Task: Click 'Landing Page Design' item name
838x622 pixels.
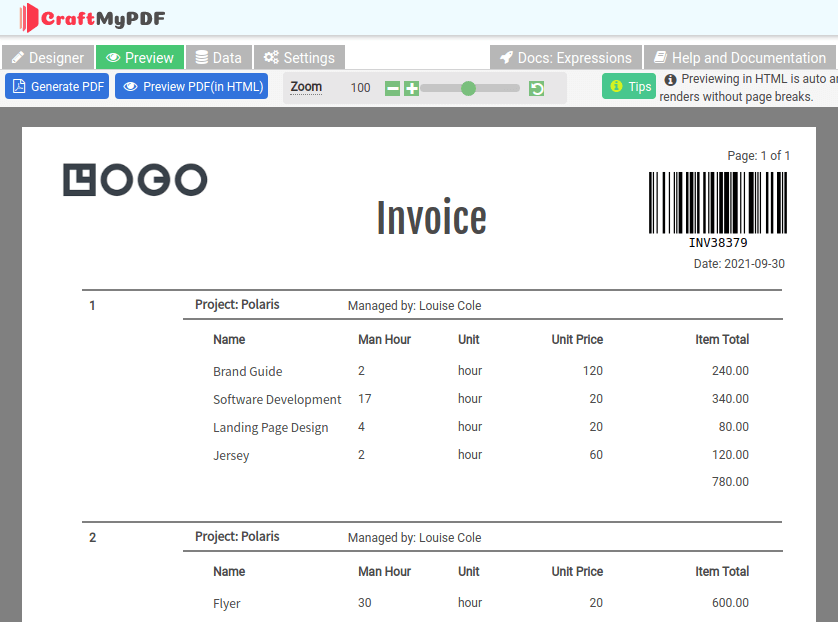Action: 270,427
